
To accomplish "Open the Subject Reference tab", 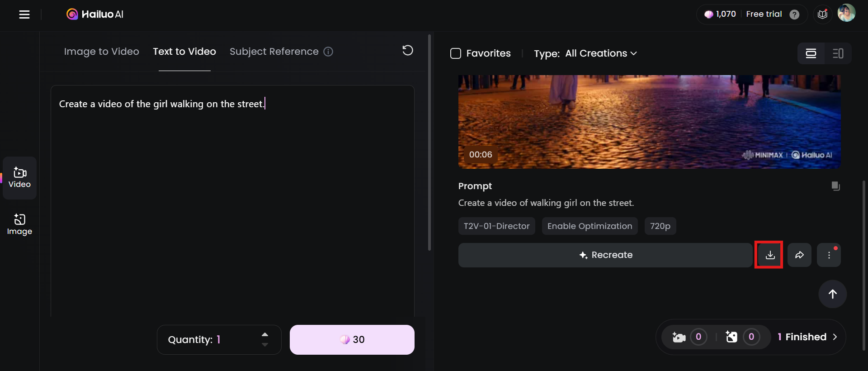I will tap(274, 52).
